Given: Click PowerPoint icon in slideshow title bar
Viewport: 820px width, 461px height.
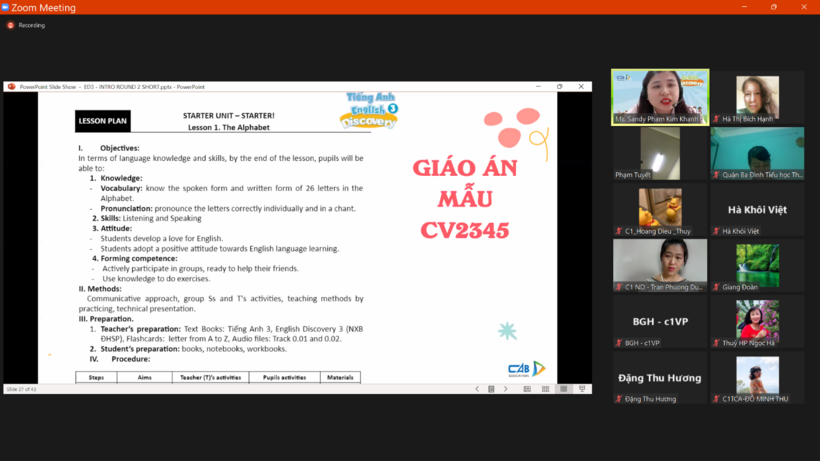Looking at the screenshot, I should 12,87.
